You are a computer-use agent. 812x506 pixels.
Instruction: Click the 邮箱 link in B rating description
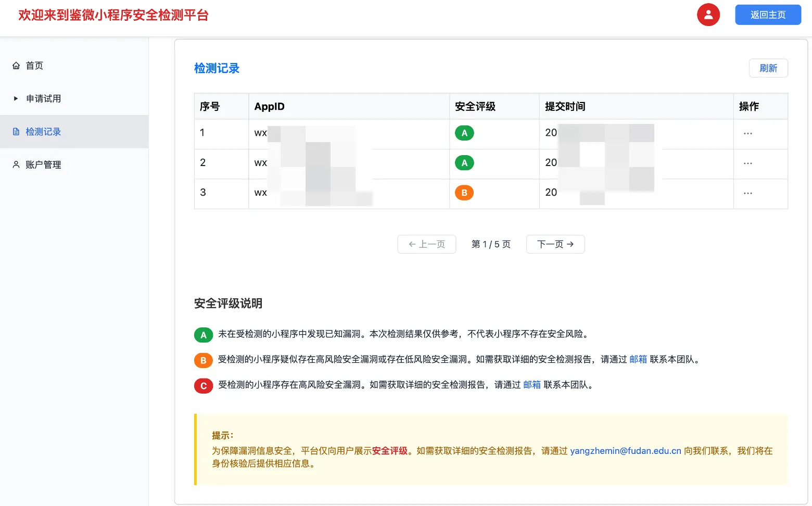tap(638, 359)
